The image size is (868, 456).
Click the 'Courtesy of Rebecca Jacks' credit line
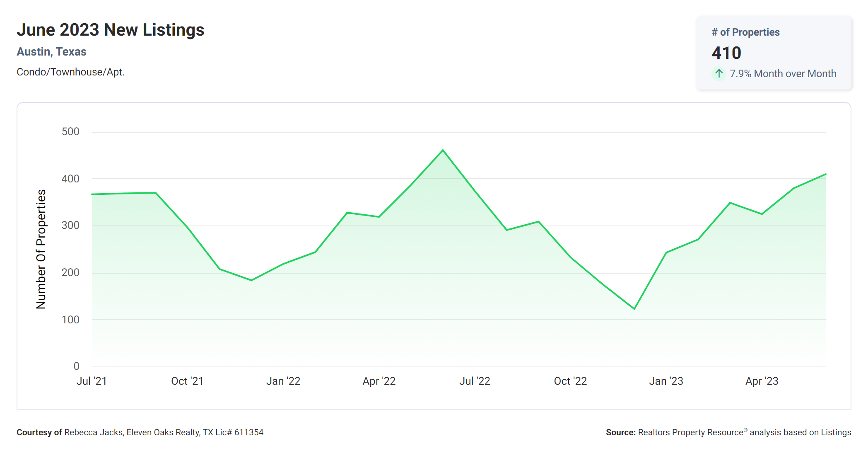140,432
